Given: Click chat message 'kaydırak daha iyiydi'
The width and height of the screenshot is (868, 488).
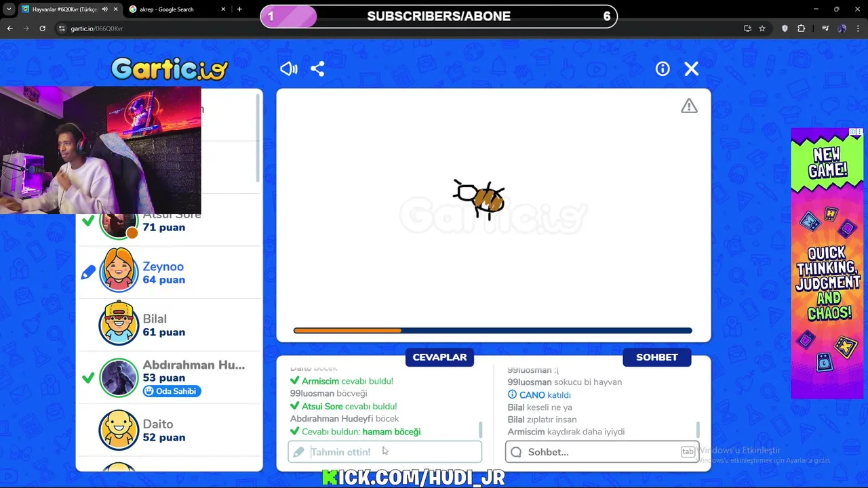Looking at the screenshot, I should [x=586, y=432].
